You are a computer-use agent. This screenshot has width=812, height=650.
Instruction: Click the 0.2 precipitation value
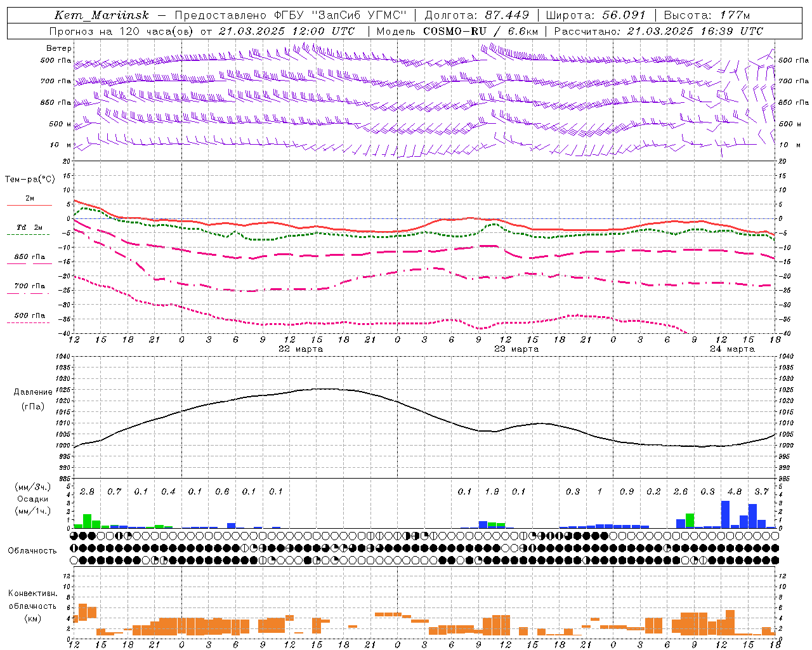pyautogui.click(x=653, y=492)
